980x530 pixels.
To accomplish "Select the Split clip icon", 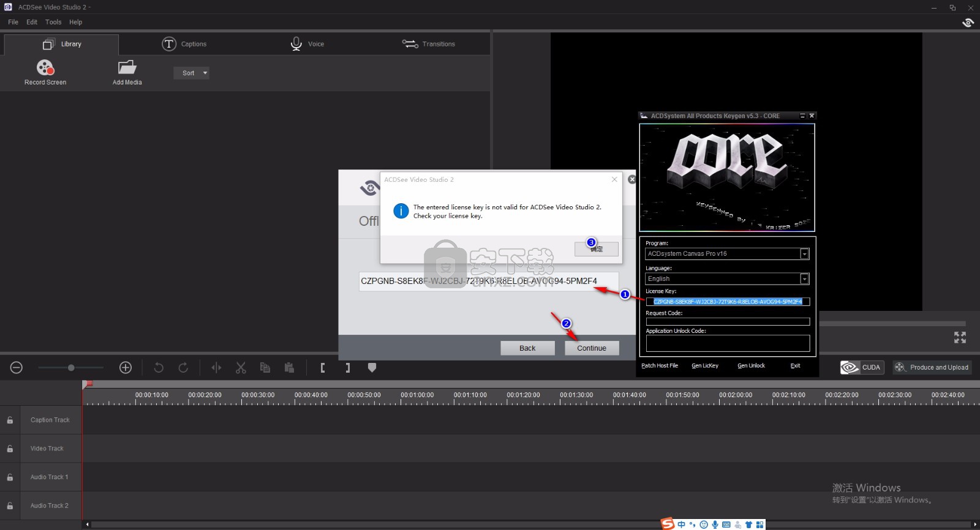I will point(216,367).
